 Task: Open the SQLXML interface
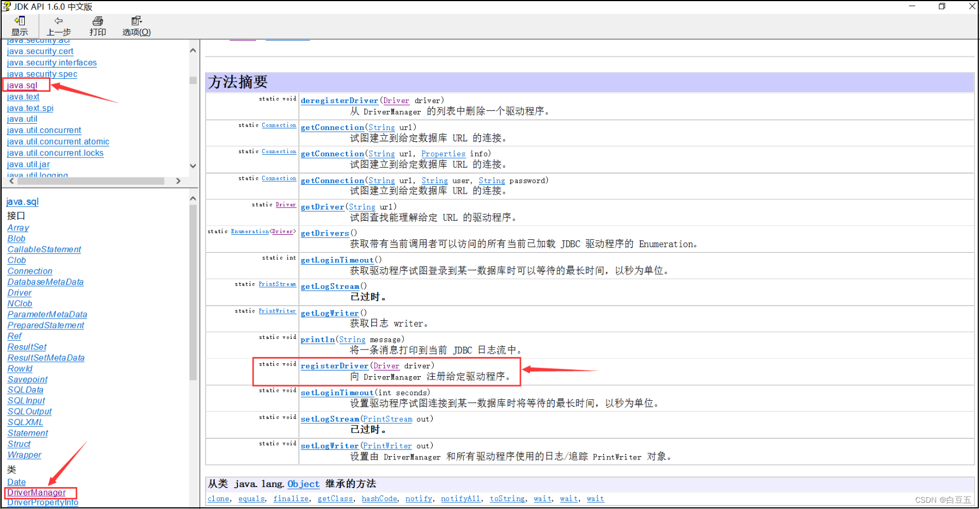pyautogui.click(x=25, y=422)
